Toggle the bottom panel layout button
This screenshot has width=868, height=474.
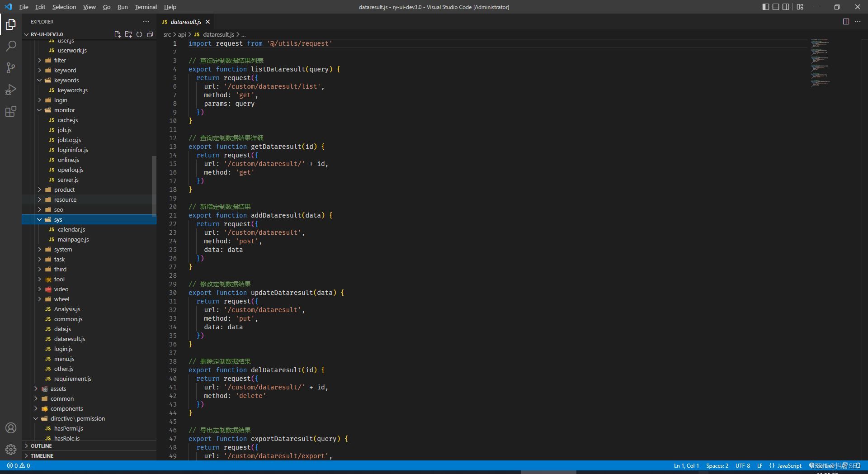pyautogui.click(x=776, y=7)
